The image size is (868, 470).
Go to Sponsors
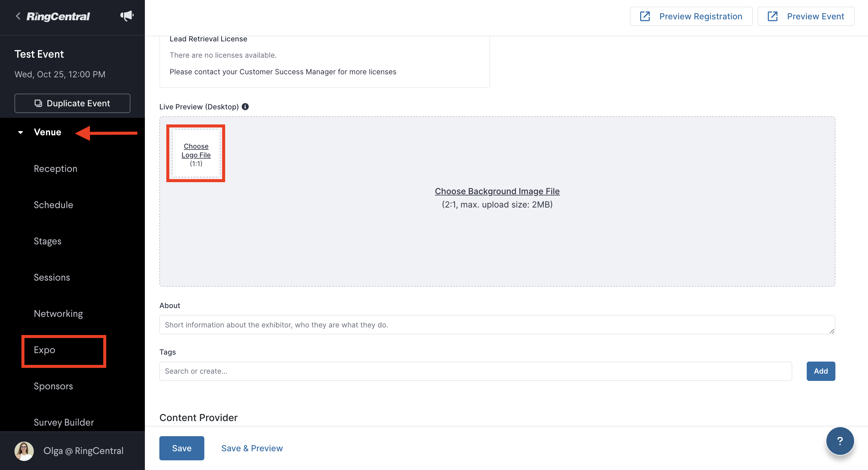[53, 386]
